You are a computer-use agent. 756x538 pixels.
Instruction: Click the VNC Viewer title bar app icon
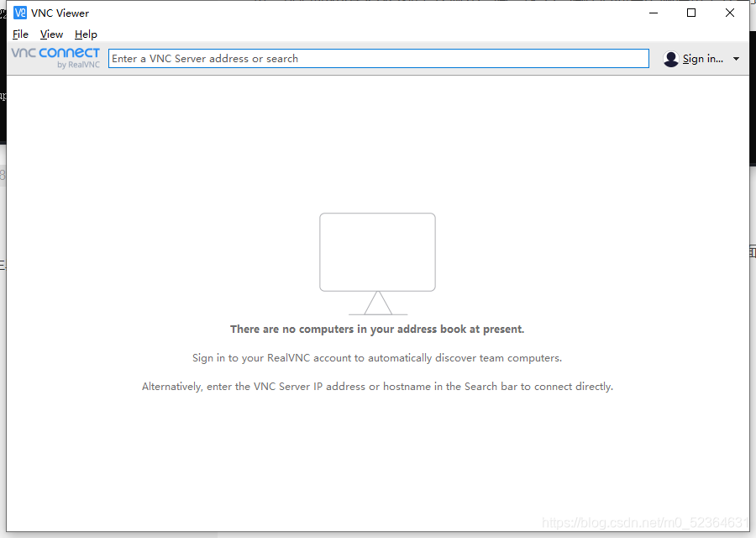pyautogui.click(x=20, y=13)
